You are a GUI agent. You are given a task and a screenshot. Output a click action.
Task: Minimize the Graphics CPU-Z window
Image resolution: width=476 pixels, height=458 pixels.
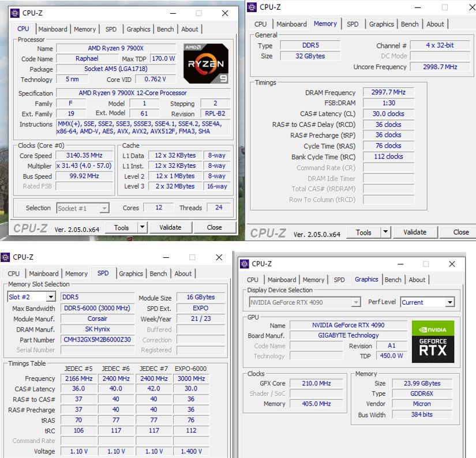400,264
